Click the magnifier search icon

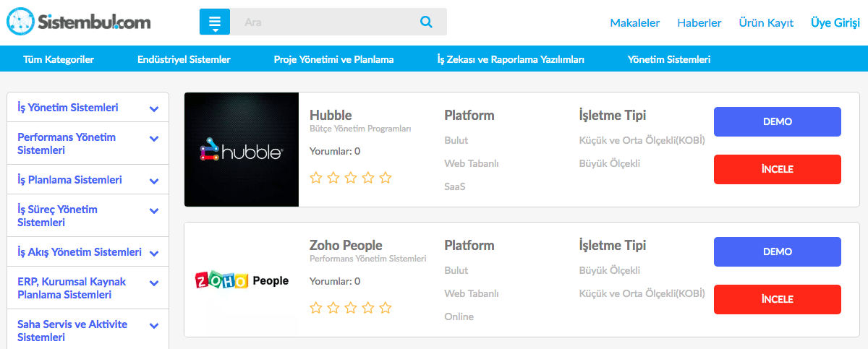click(x=426, y=22)
